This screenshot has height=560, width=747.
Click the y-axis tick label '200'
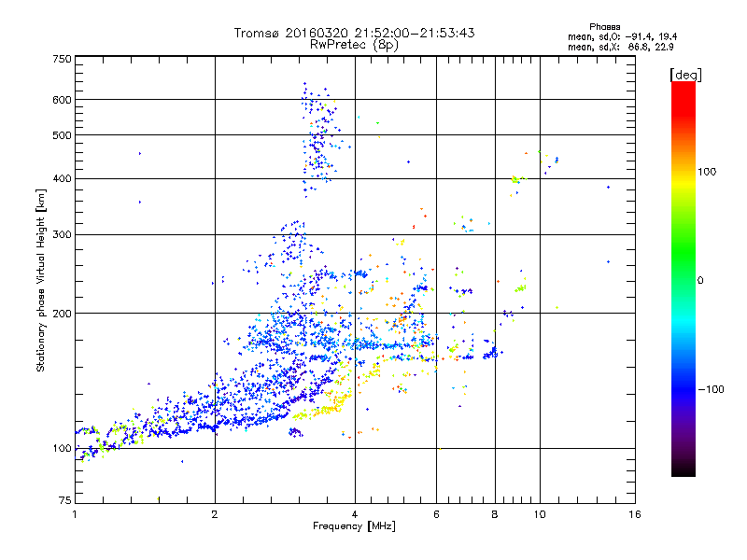(62, 314)
